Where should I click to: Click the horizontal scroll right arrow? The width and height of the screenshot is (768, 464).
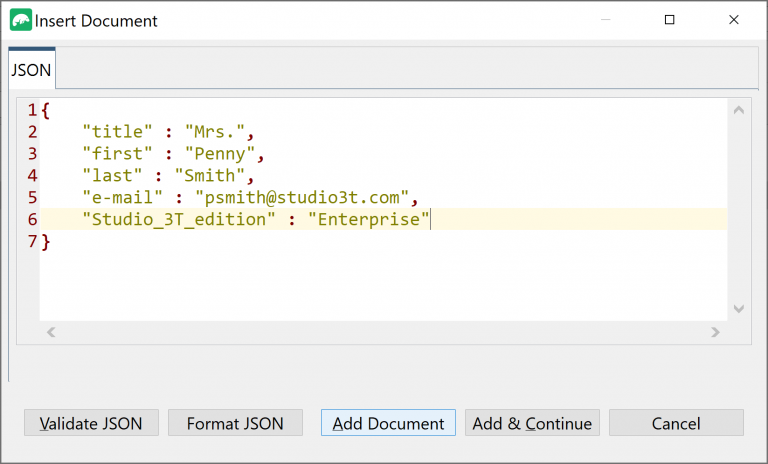(715, 332)
